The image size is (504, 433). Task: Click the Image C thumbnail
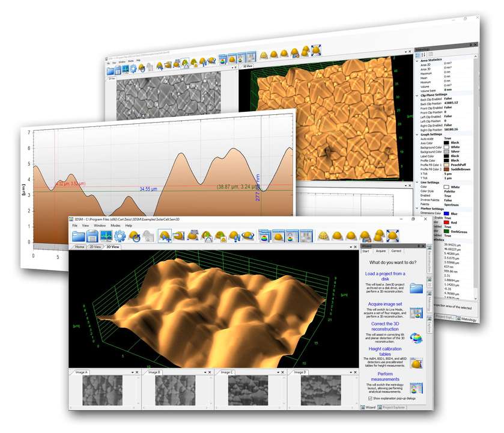click(248, 390)
